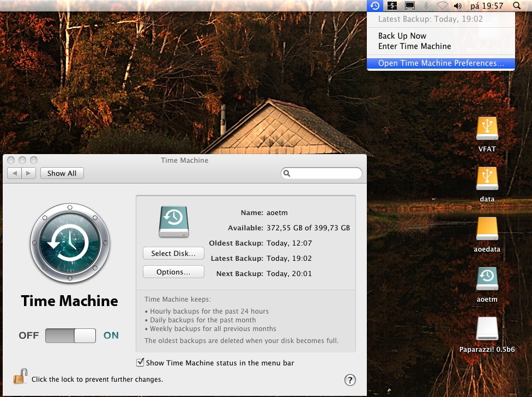This screenshot has height=397, width=532.
Task: Choose Open Time Machine Preferences menu item
Action: click(x=441, y=63)
